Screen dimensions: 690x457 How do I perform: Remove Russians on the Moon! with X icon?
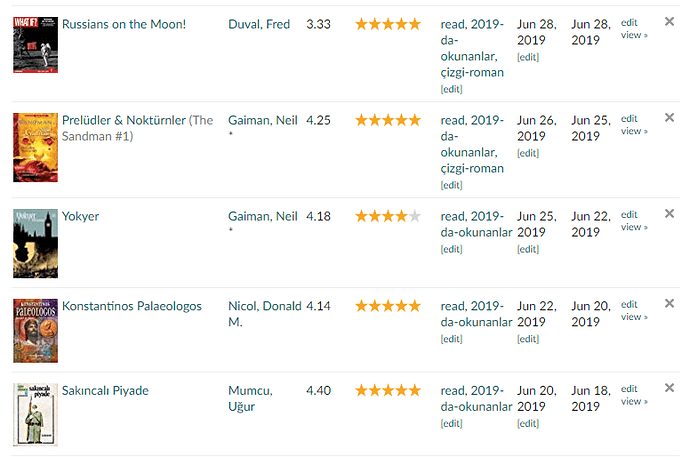coord(669,21)
